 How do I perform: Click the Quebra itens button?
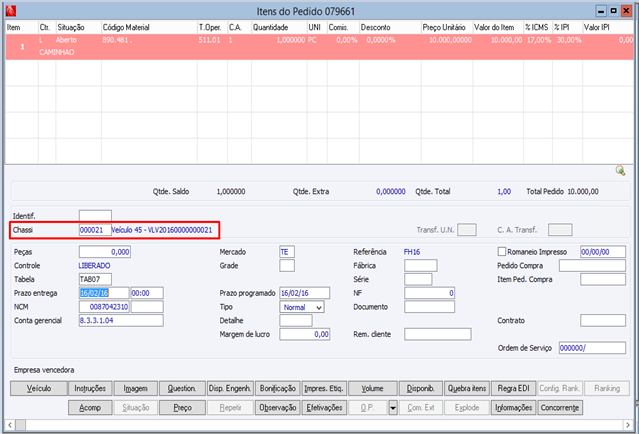pos(467,388)
